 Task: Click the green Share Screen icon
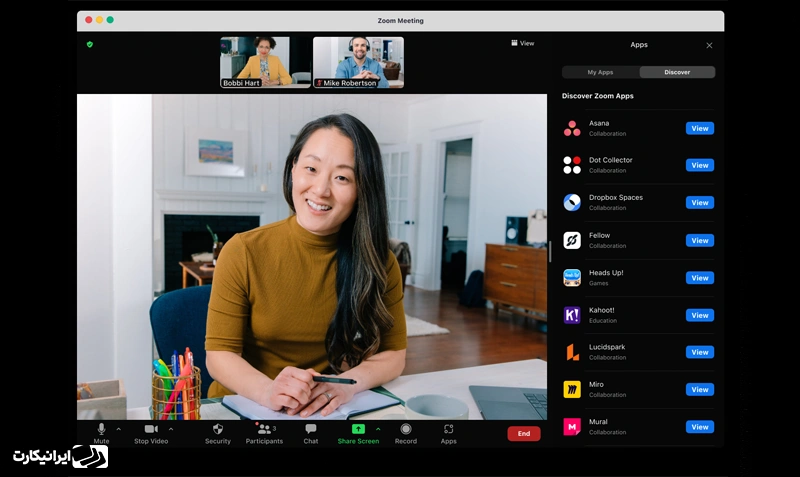click(x=358, y=429)
